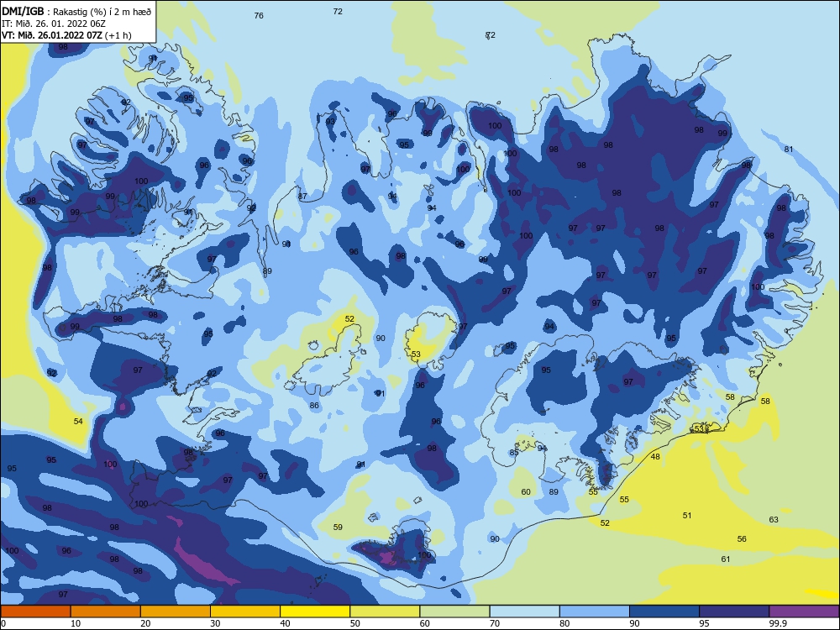Click the '81' humidity value off the east coast
The image size is (840, 630).
tap(789, 149)
